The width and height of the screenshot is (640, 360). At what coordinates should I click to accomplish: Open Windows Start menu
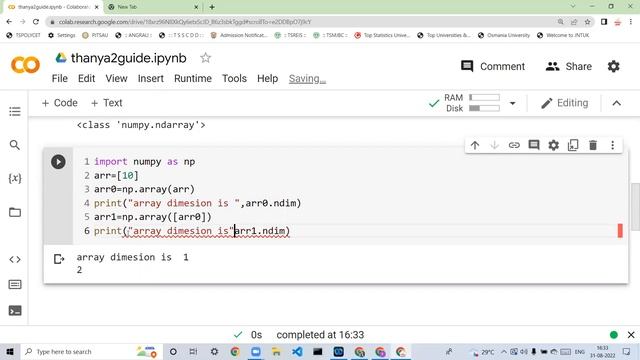(9, 351)
